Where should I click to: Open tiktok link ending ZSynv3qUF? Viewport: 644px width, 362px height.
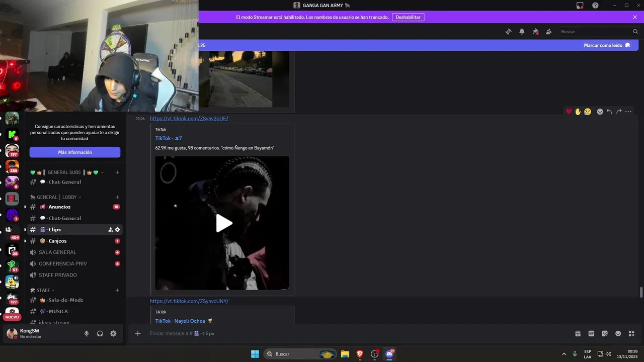coord(189,119)
